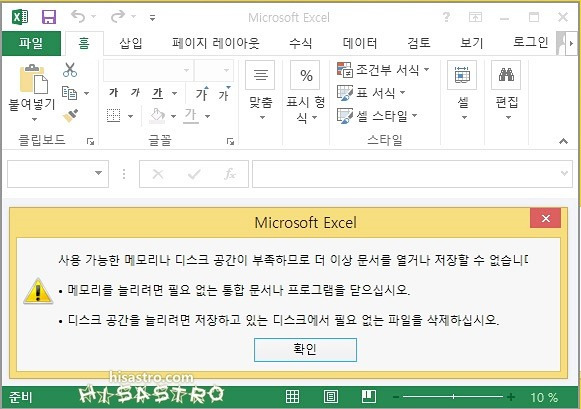Switch to Page Break Preview icon
Image resolution: width=581 pixels, height=409 pixels.
[x=369, y=396]
